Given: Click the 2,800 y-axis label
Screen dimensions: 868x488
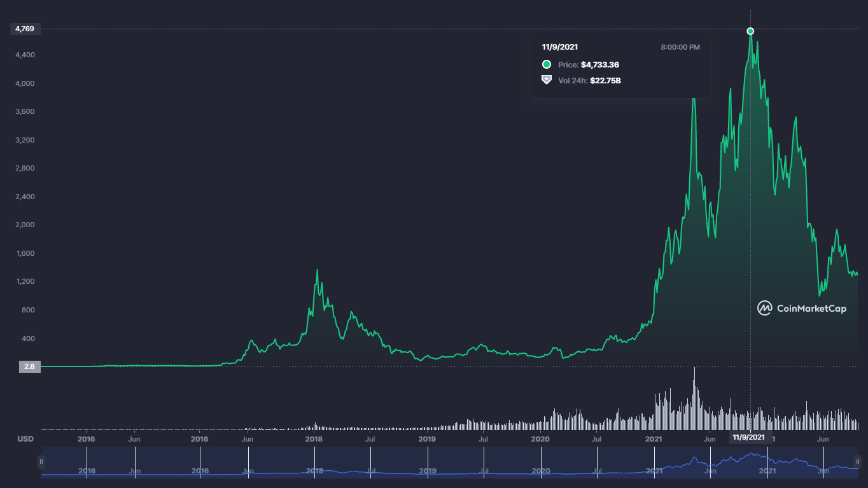Looking at the screenshot, I should pos(25,168).
